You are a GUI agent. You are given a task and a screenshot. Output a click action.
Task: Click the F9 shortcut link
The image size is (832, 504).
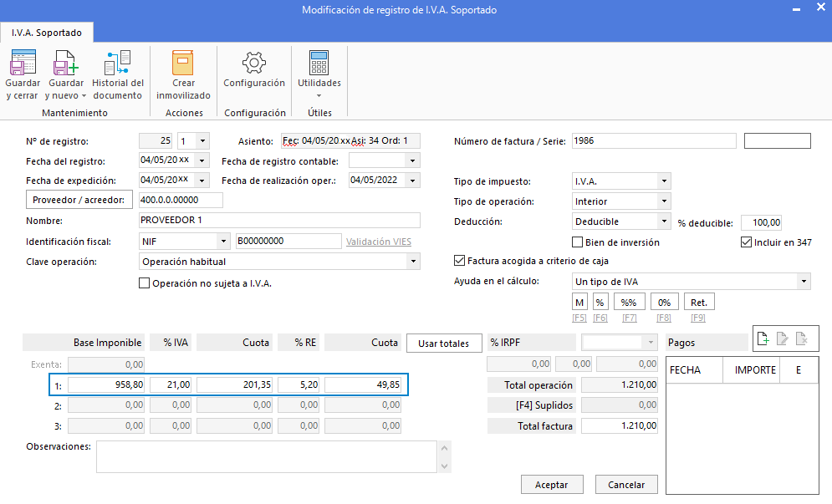coord(697,318)
